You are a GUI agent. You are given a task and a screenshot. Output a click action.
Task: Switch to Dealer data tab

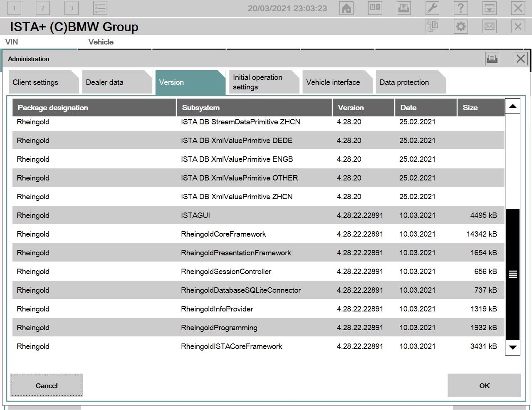[x=117, y=82]
